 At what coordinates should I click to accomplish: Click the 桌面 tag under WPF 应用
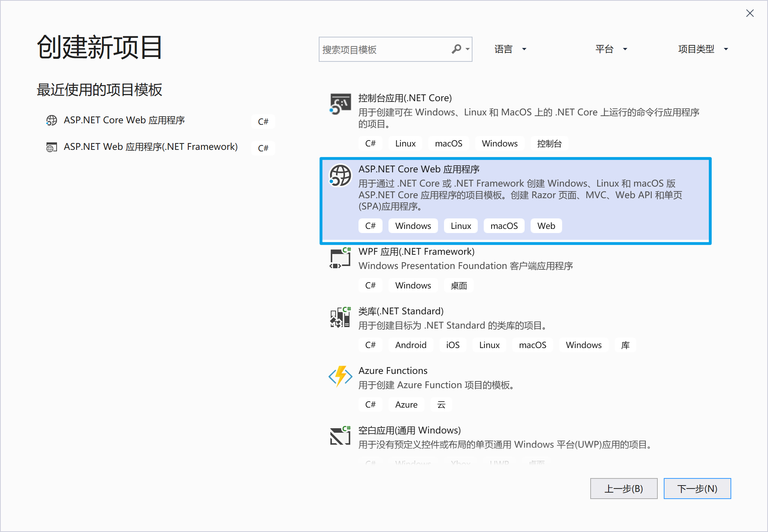pyautogui.click(x=459, y=285)
